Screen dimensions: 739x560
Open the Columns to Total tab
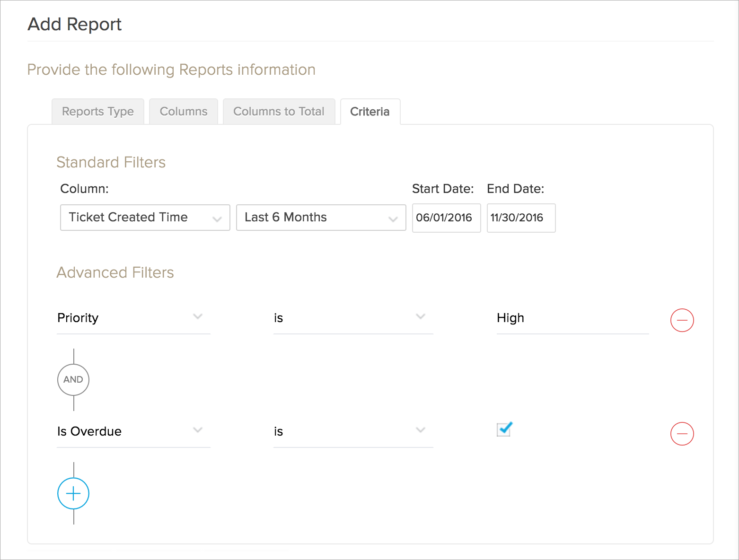click(279, 112)
